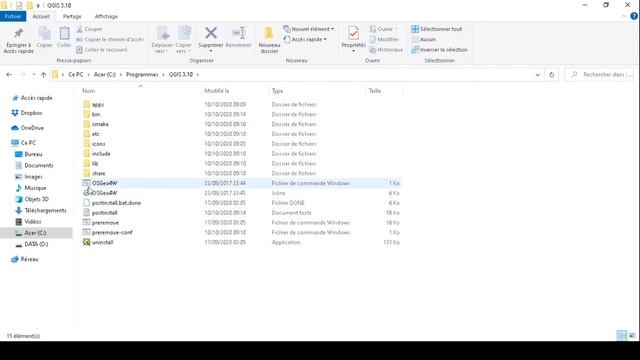Open Téléchargements in the sidebar
The width and height of the screenshot is (640, 360).
pyautogui.click(x=45, y=210)
